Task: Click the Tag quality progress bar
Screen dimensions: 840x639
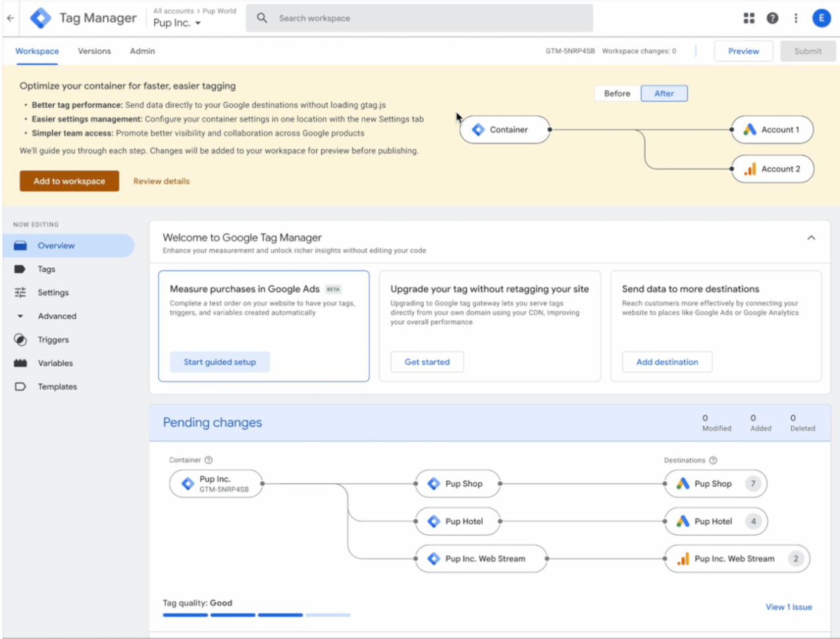Action: pos(257,615)
